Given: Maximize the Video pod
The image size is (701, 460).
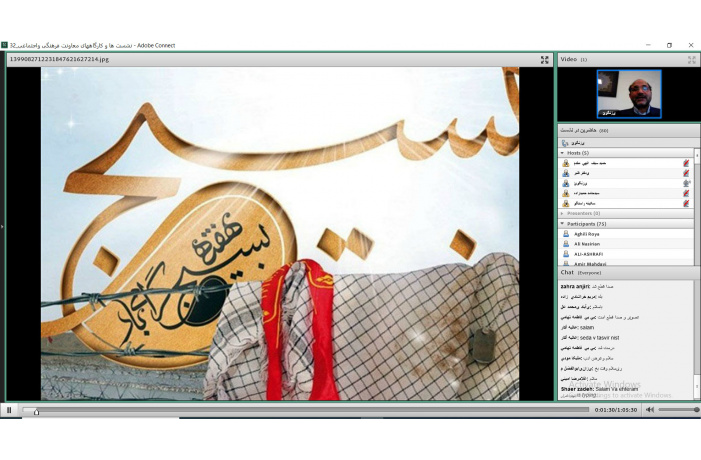Looking at the screenshot, I should click(692, 60).
